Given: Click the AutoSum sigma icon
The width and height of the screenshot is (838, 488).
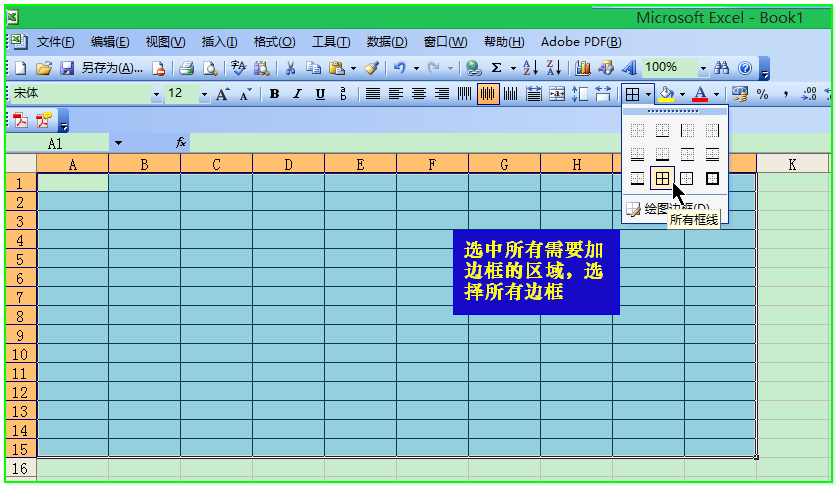Looking at the screenshot, I should click(x=496, y=68).
